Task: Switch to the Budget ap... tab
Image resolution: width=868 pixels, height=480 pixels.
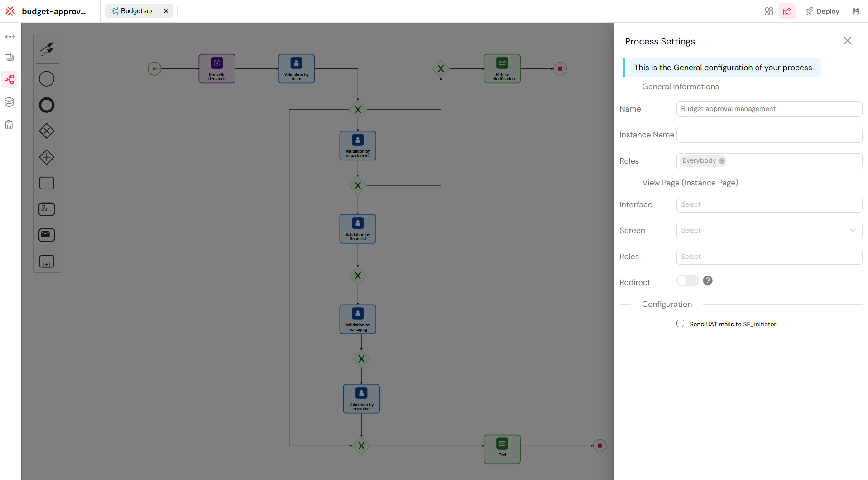Action: pos(136,10)
